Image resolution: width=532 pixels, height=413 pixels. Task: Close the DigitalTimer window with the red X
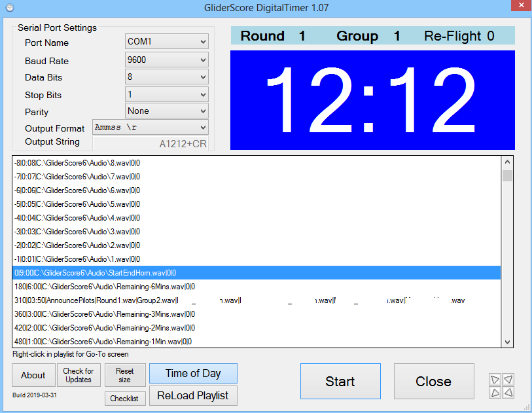point(521,5)
